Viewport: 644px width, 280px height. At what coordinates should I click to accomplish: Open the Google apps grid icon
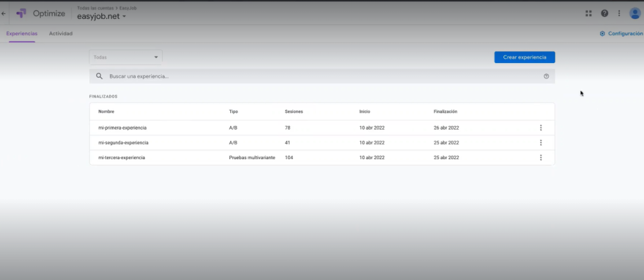pos(589,13)
